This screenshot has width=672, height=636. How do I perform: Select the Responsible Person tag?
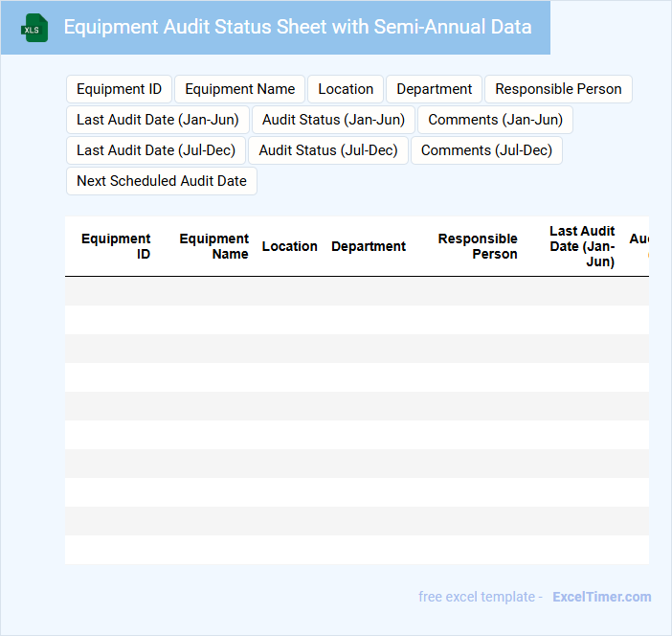558,89
